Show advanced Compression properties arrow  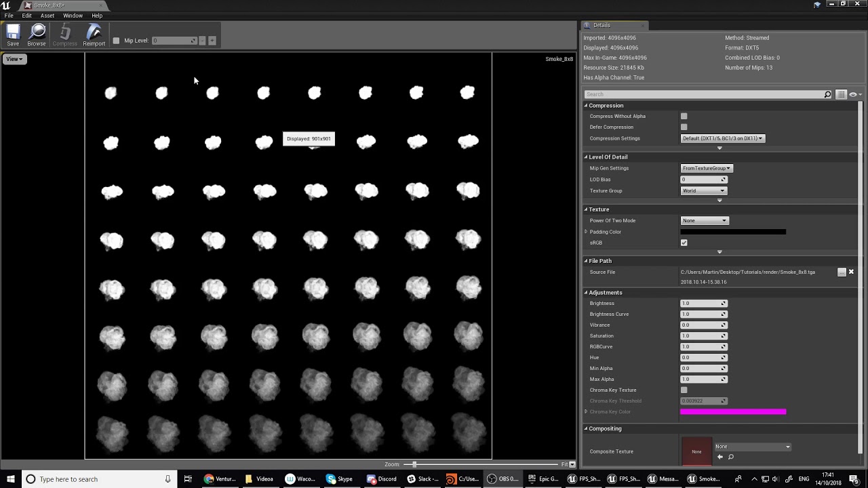(x=719, y=148)
